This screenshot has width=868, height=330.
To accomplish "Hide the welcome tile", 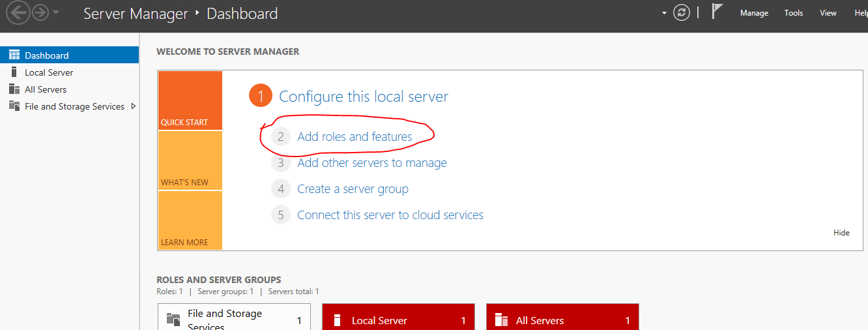I will (841, 233).
